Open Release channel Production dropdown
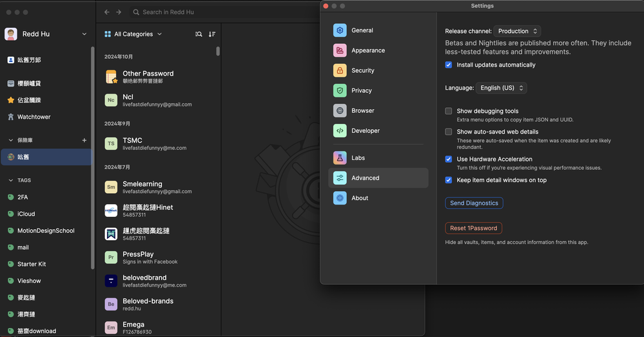The image size is (644, 337). coord(517,31)
